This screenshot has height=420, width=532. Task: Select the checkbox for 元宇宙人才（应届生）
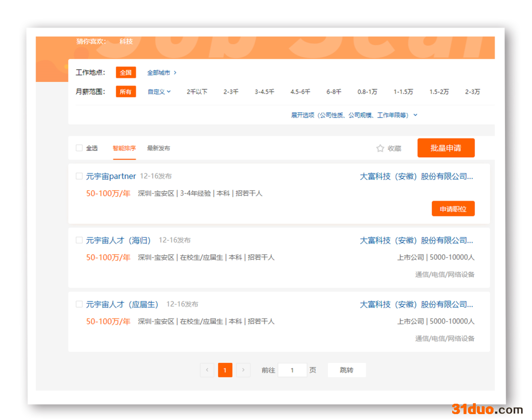click(79, 304)
